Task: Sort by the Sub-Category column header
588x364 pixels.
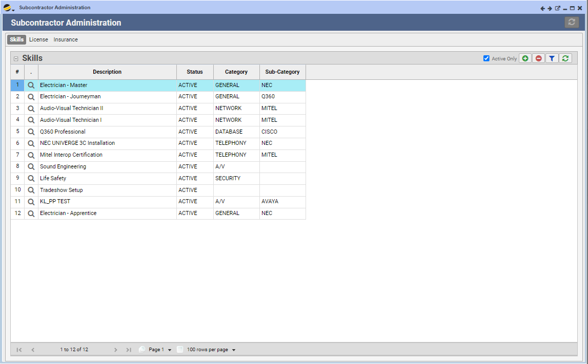Action: coord(282,72)
